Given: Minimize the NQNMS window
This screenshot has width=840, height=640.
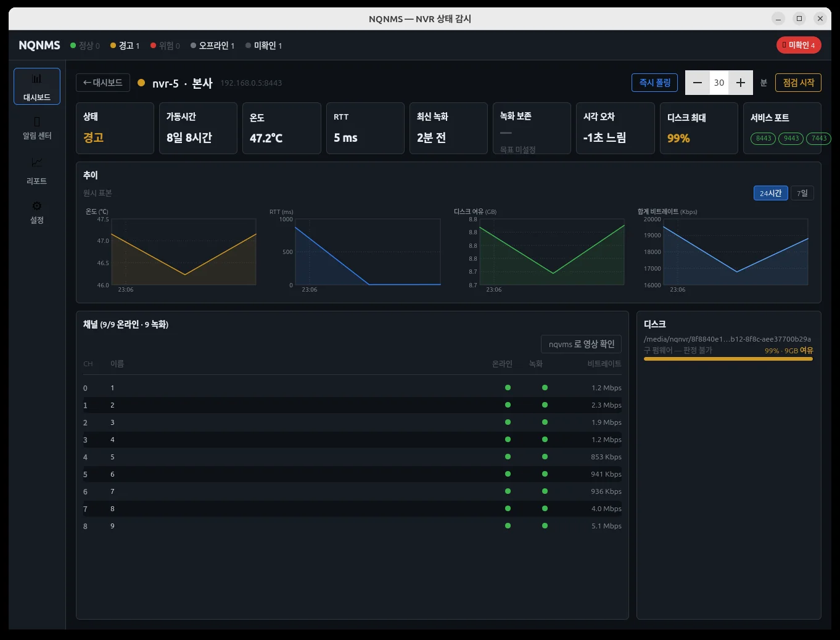Looking at the screenshot, I should pyautogui.click(x=778, y=18).
